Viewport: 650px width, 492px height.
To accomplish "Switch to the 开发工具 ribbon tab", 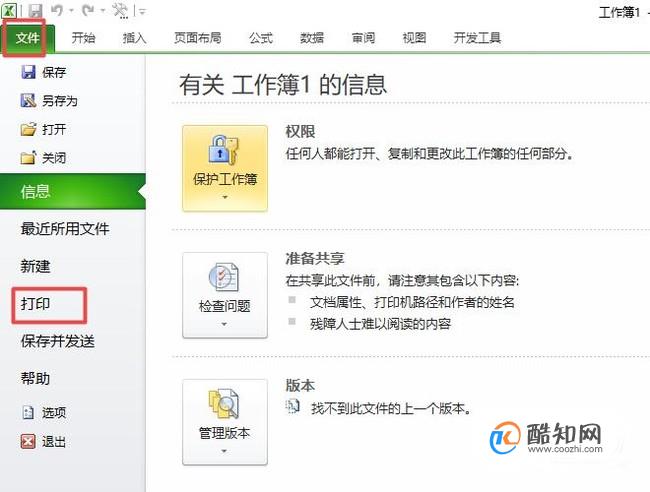I will point(477,38).
